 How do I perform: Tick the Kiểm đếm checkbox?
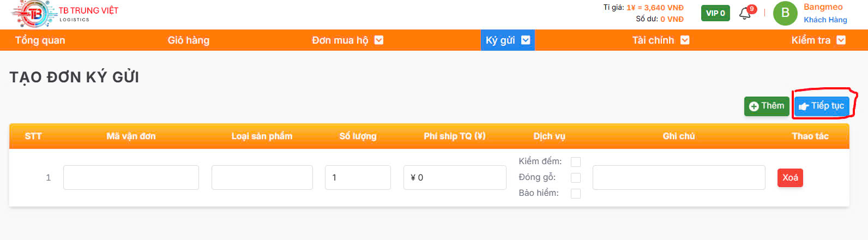click(x=576, y=161)
